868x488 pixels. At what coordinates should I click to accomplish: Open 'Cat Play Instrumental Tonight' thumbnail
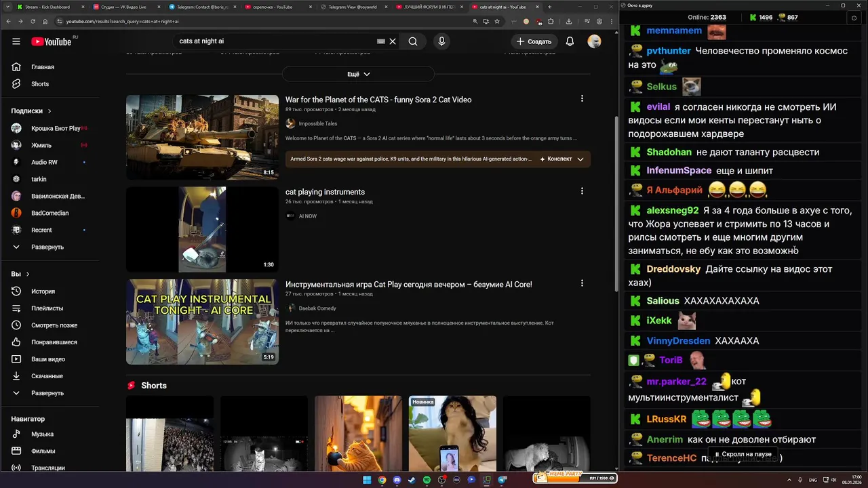point(202,322)
